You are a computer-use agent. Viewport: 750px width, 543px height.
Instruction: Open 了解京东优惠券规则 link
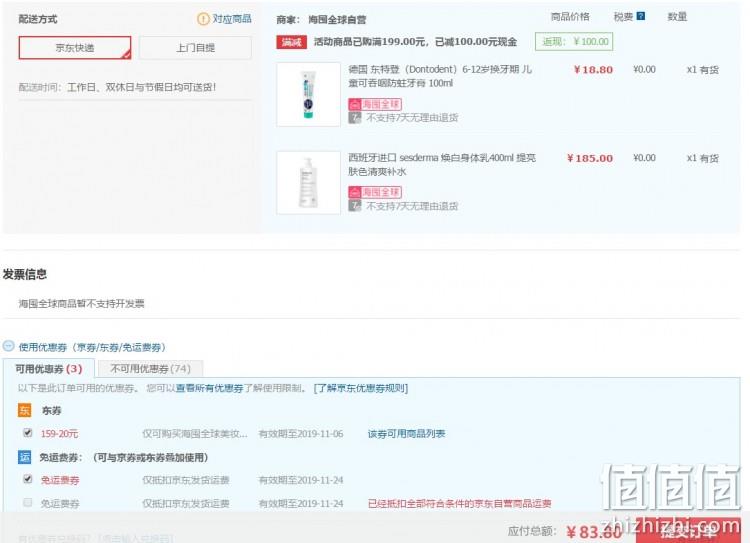pos(361,388)
